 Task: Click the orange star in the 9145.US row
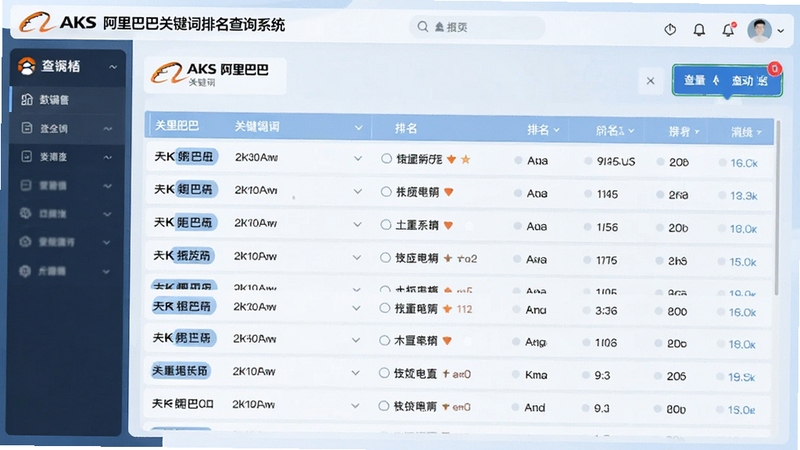click(x=465, y=160)
